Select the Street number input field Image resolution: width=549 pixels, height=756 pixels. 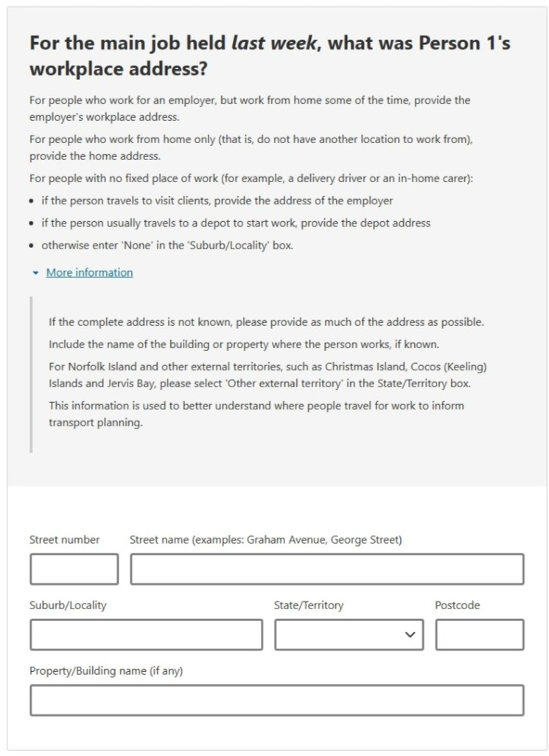coord(74,569)
